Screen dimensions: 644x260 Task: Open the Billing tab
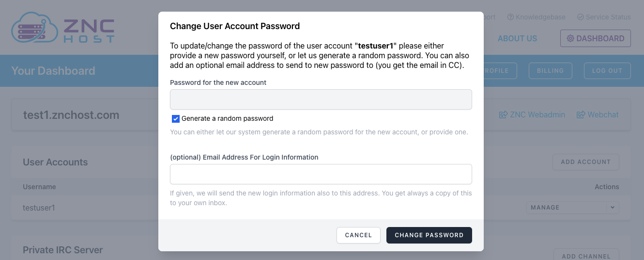(x=550, y=71)
